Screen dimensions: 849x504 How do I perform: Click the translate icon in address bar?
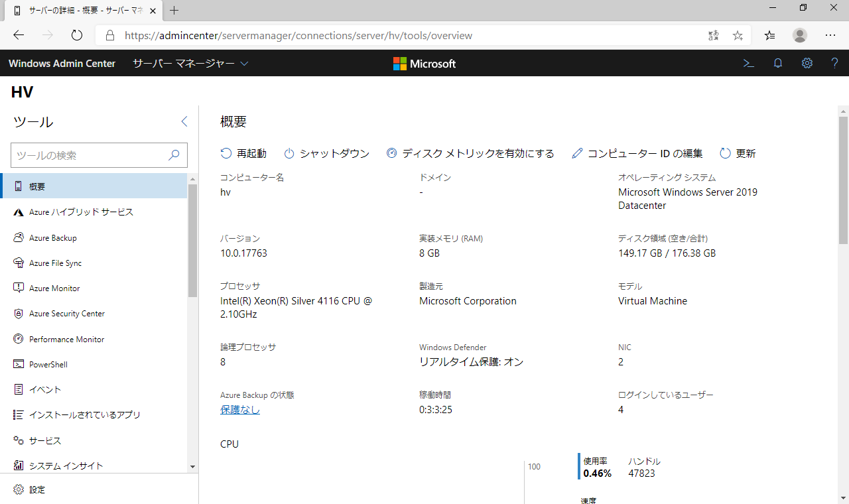713,35
